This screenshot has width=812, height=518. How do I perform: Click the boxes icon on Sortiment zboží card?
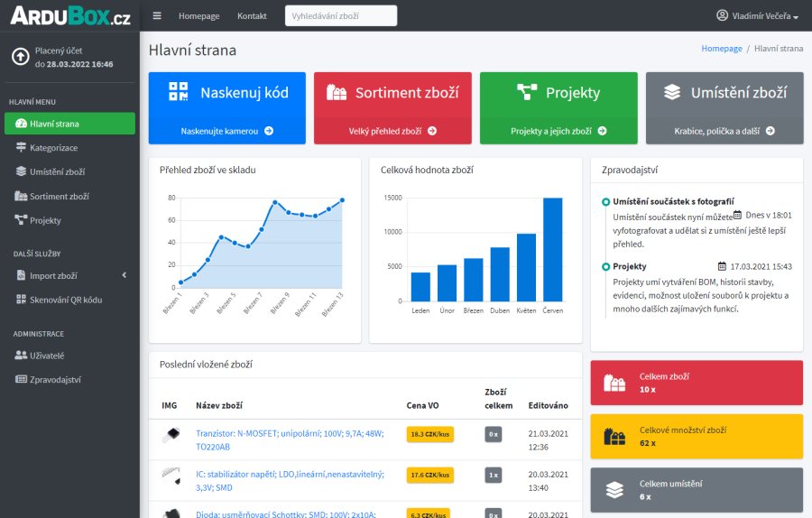coord(337,92)
